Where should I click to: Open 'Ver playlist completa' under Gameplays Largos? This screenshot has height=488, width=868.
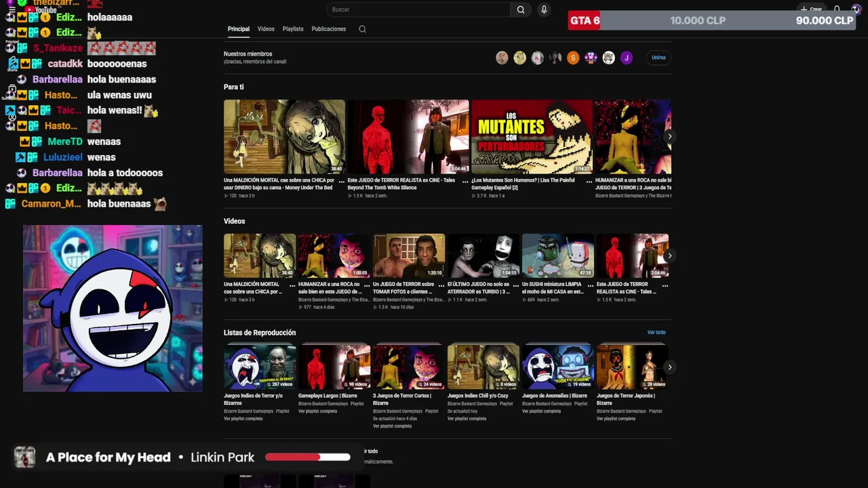(318, 411)
